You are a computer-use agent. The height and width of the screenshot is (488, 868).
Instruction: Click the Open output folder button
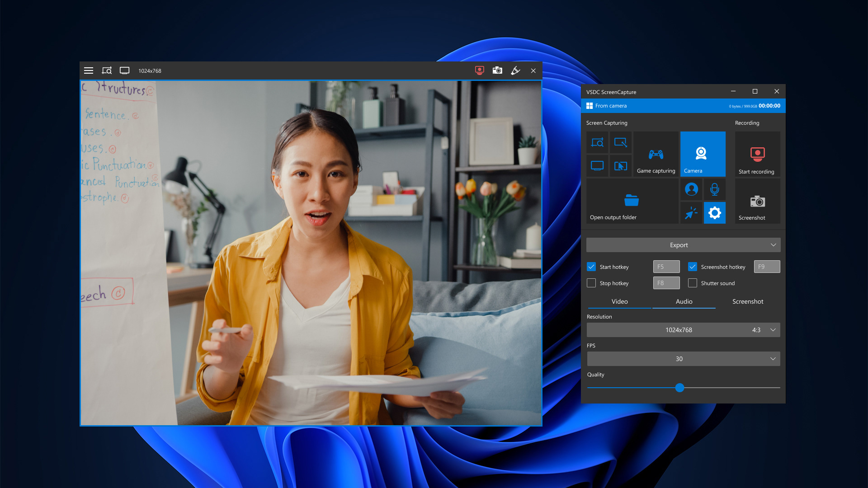coord(631,202)
